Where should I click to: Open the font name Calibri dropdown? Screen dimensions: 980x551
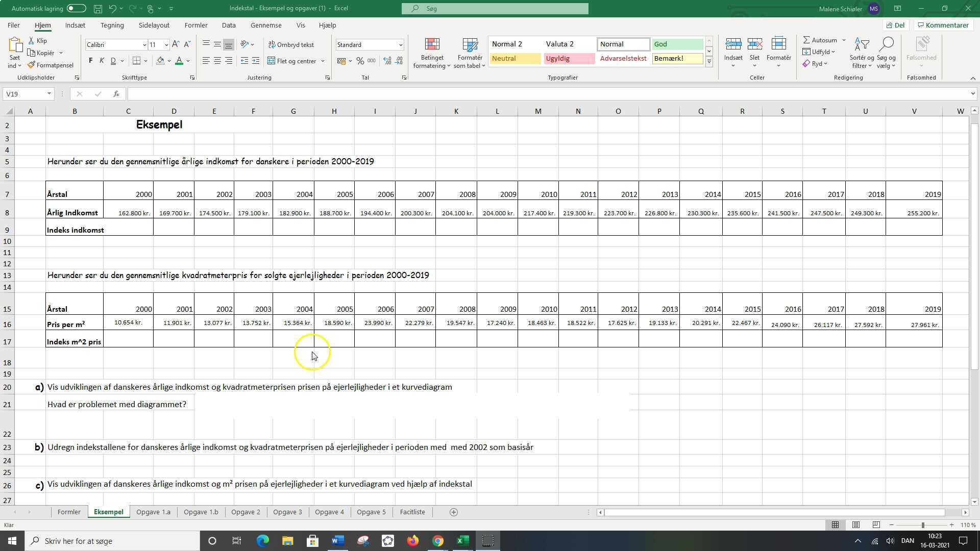144,45
